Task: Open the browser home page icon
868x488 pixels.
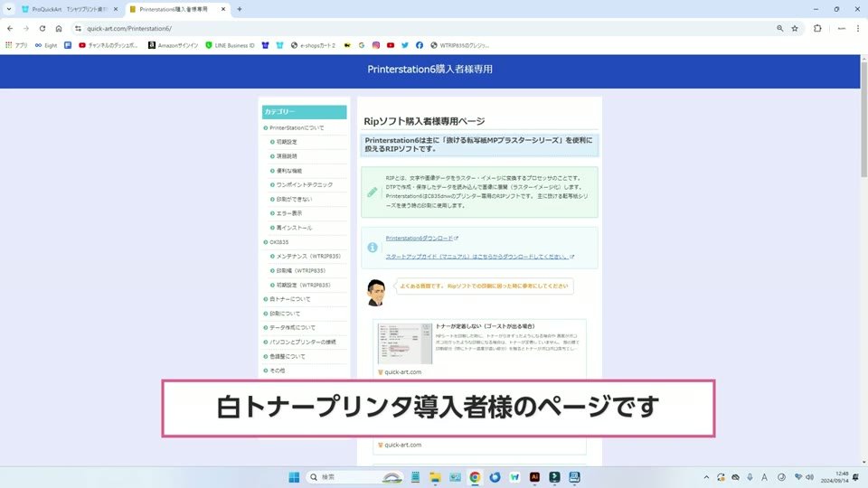Action: 59,28
